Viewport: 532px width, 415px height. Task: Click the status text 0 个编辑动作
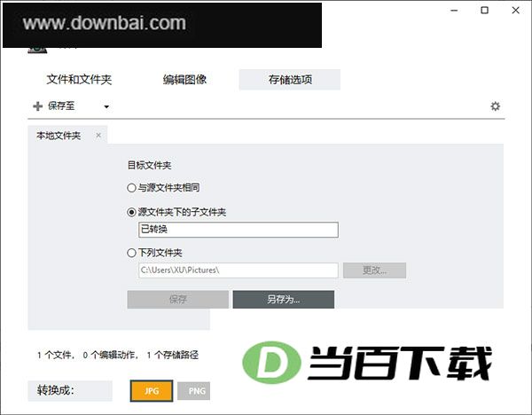click(x=111, y=356)
